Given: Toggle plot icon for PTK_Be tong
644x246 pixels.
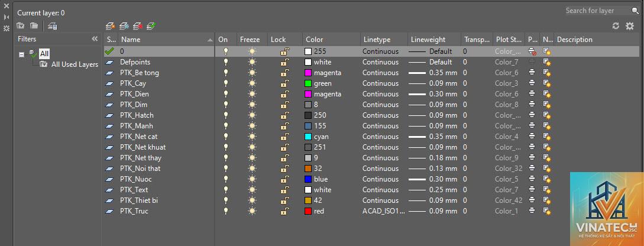Looking at the screenshot, I should (532, 73).
